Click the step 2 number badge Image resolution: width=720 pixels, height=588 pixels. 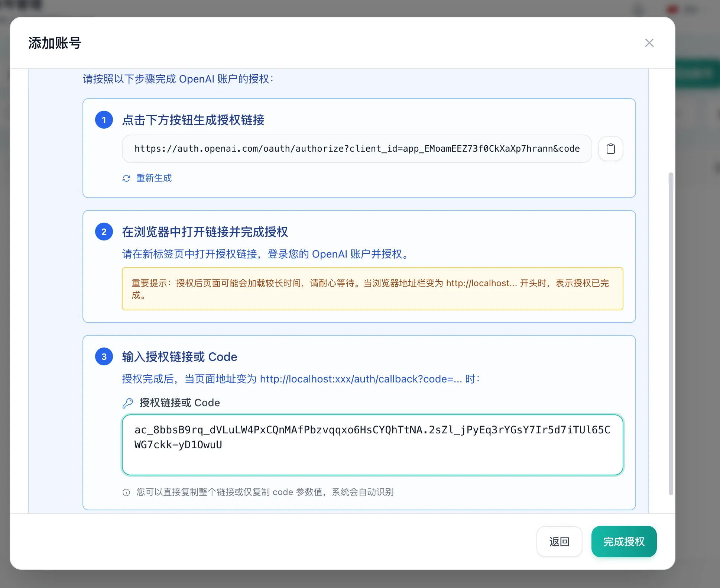click(104, 232)
